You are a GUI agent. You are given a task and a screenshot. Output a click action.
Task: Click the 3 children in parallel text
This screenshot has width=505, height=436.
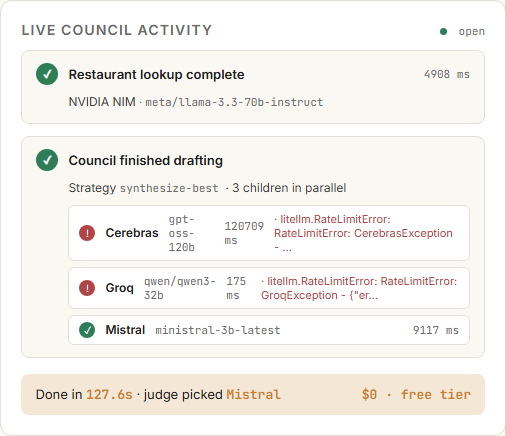pos(289,188)
